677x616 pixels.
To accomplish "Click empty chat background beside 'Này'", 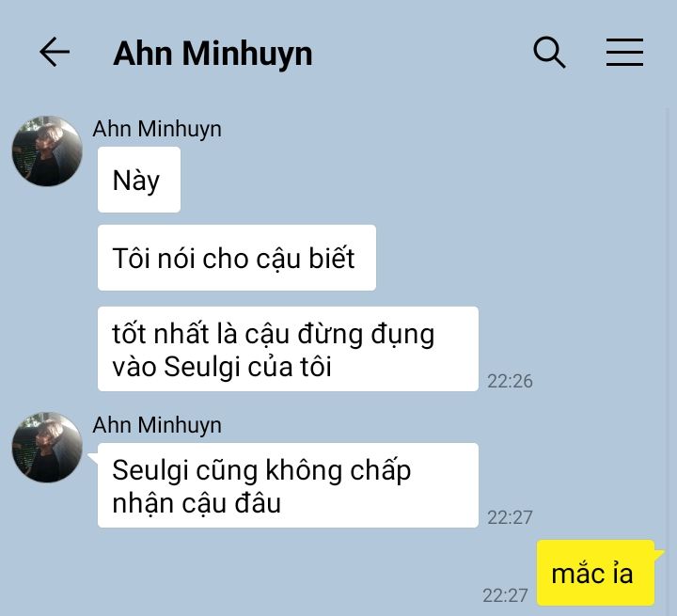I will coord(388,180).
